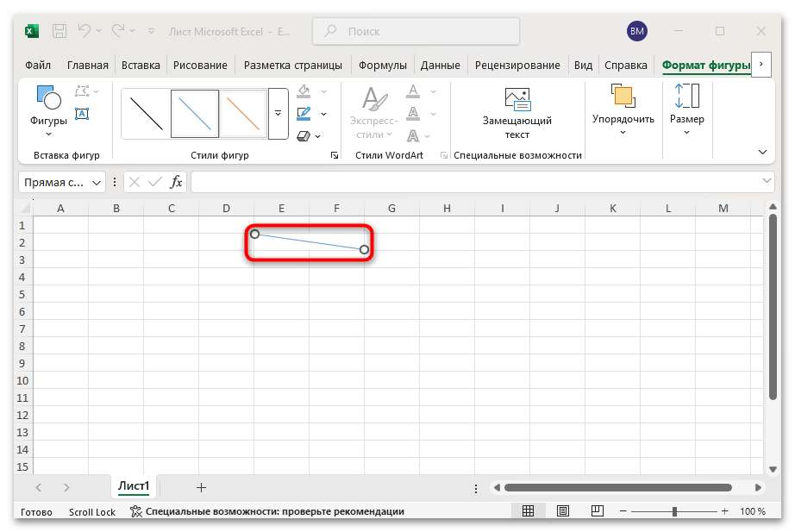This screenshot has width=795, height=532.
Task: Click the Эффекты фигуры effects icon
Action: [x=304, y=135]
